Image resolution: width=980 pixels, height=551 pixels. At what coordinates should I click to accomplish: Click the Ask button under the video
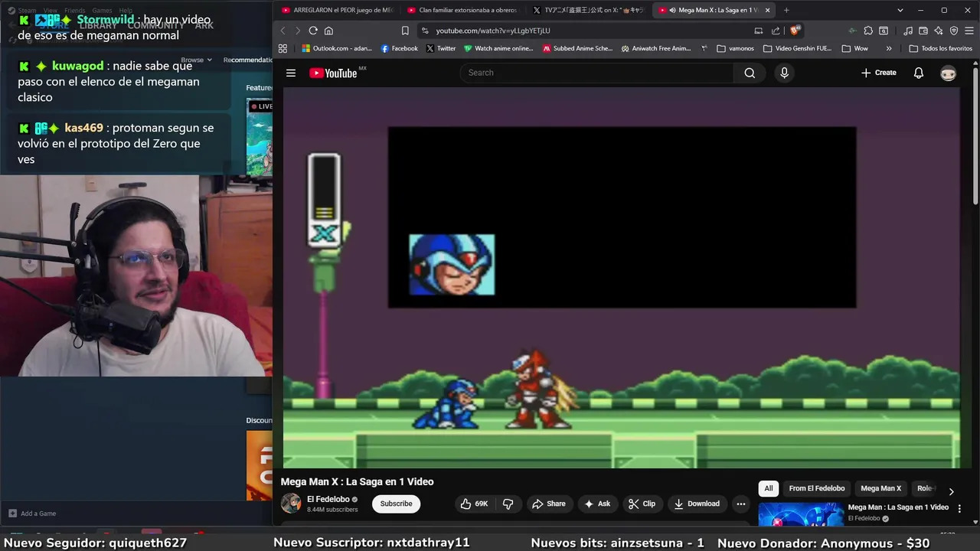(596, 504)
